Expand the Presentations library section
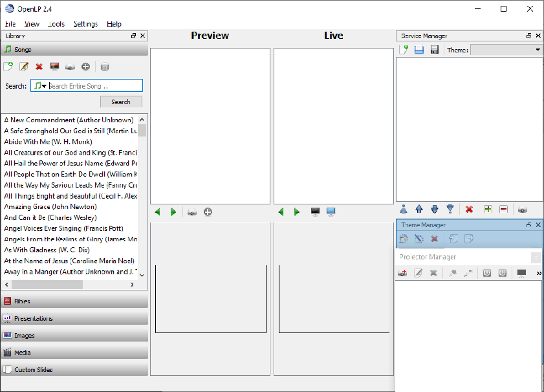The width and height of the screenshot is (544, 392). (x=74, y=318)
